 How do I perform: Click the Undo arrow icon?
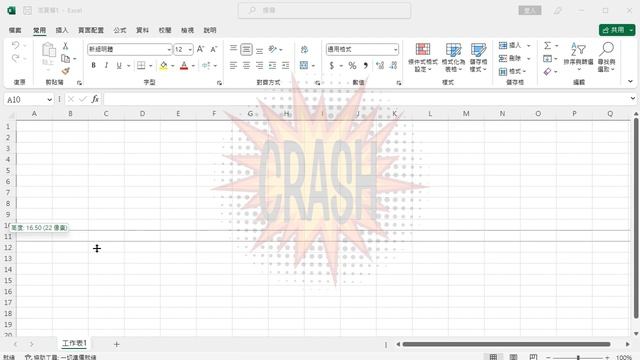pyautogui.click(x=16, y=45)
